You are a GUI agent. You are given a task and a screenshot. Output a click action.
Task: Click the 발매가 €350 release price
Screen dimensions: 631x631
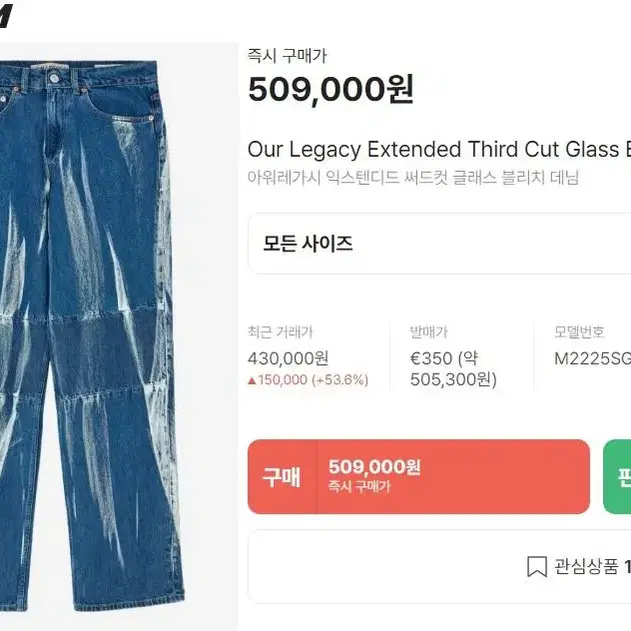coord(453,369)
